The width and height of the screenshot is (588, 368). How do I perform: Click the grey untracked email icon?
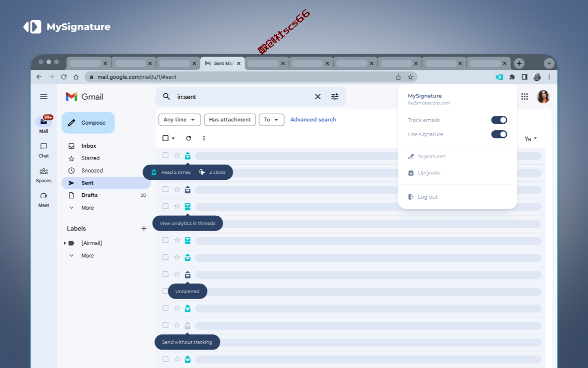(187, 326)
